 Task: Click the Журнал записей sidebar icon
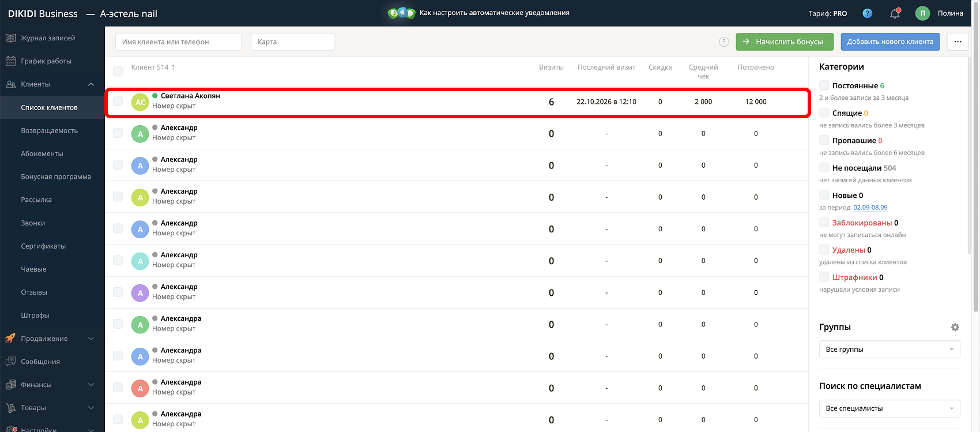click(10, 38)
